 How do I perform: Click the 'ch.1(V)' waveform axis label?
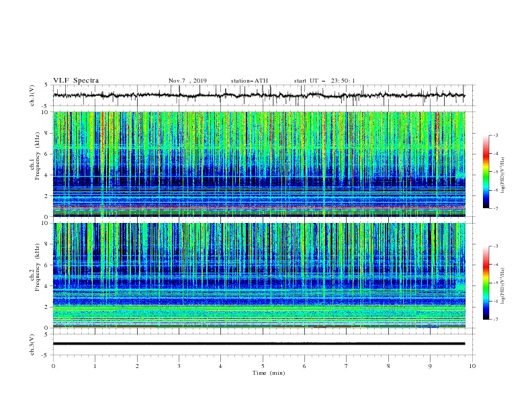32,95
